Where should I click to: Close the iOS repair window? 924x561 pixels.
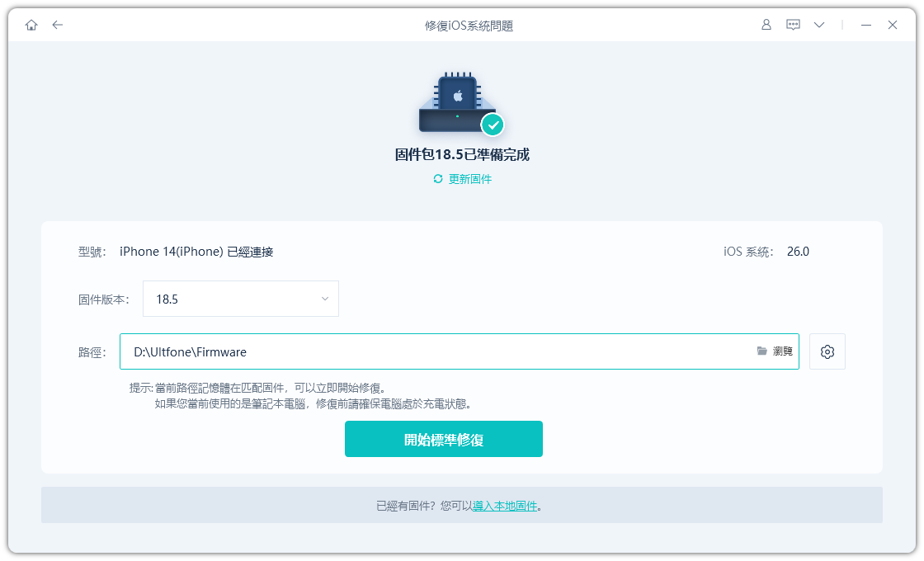(x=893, y=25)
